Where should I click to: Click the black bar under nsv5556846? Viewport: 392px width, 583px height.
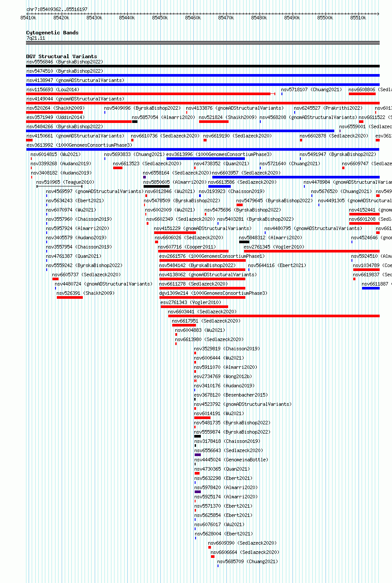[203, 66]
